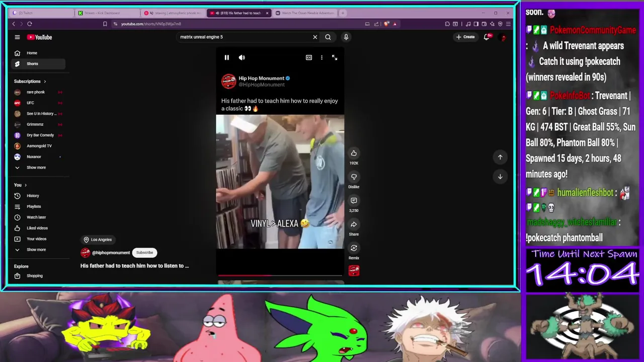Open the sound source thumbnail below Remix
The image size is (644, 362).
click(x=354, y=270)
